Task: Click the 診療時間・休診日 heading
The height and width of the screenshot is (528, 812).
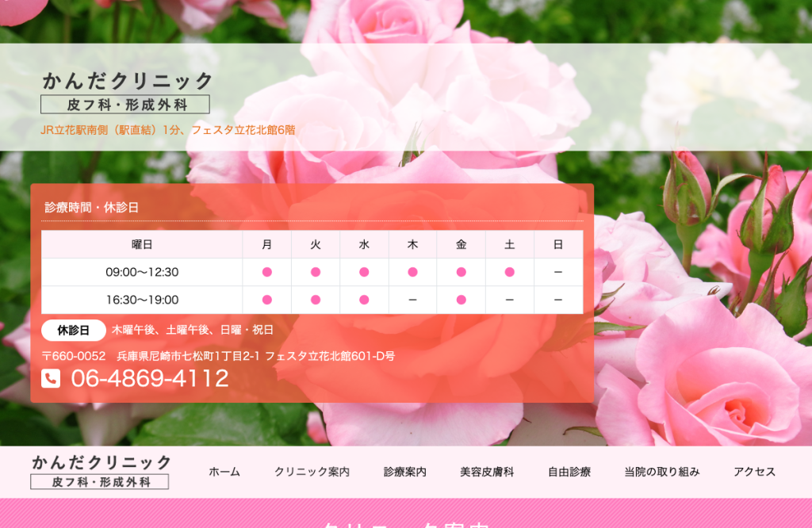Action: coord(92,208)
